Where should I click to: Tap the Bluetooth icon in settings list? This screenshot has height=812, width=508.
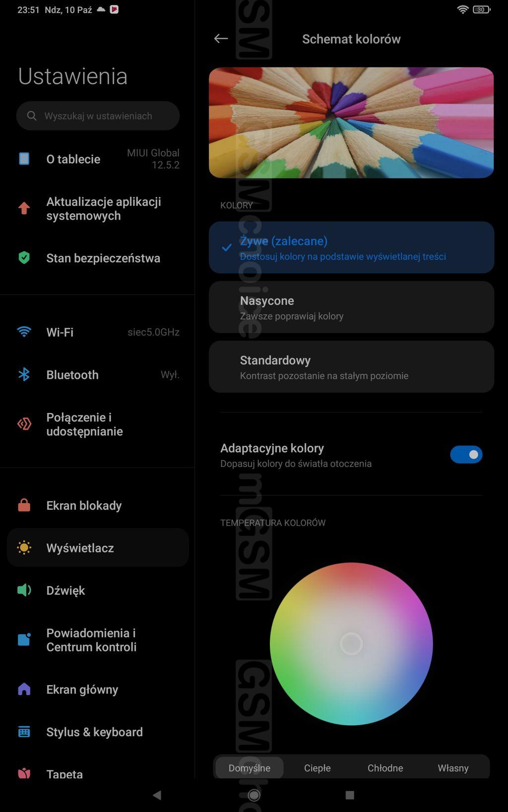pyautogui.click(x=24, y=374)
